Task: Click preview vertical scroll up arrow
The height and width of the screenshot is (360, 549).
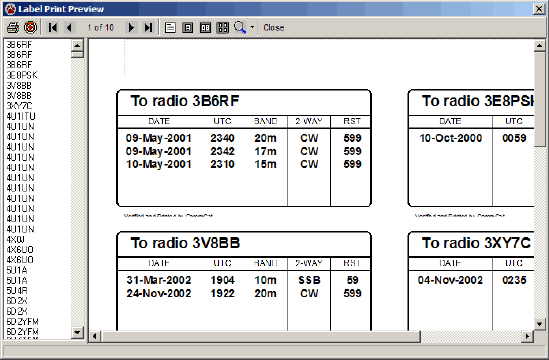Action: [539, 46]
